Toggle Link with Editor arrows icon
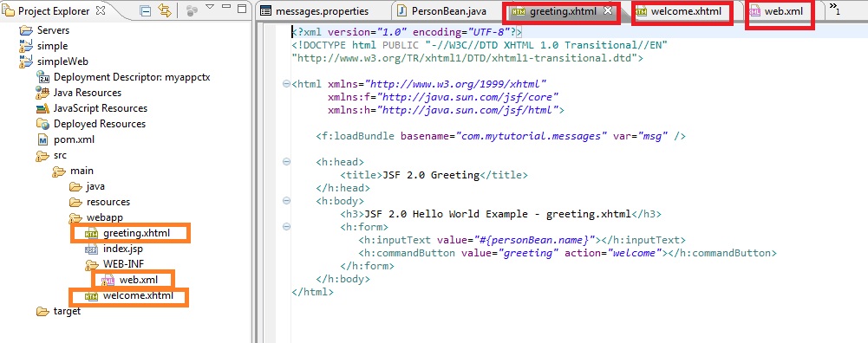This screenshot has width=868, height=343. point(165,10)
